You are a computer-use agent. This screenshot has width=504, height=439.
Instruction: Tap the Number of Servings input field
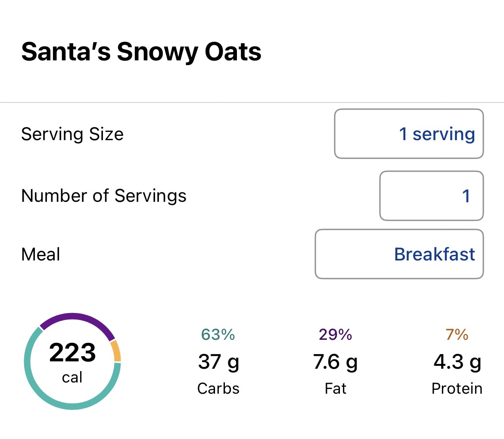[431, 196]
